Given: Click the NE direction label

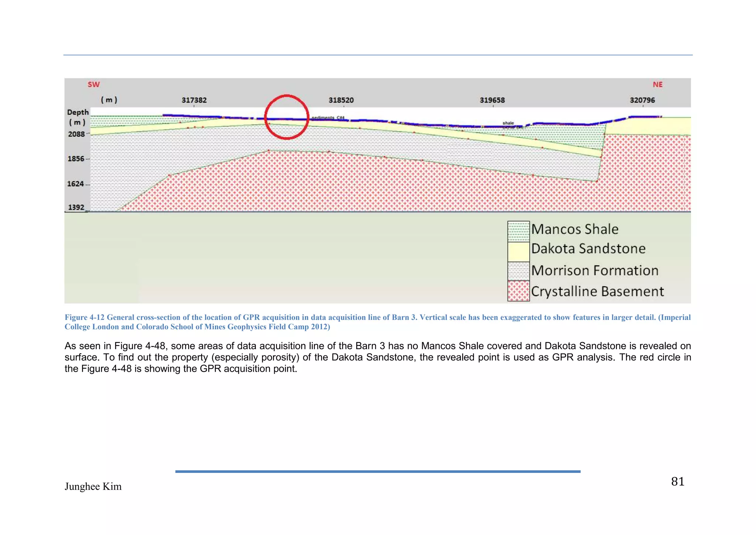Looking at the screenshot, I should pyautogui.click(x=657, y=85).
